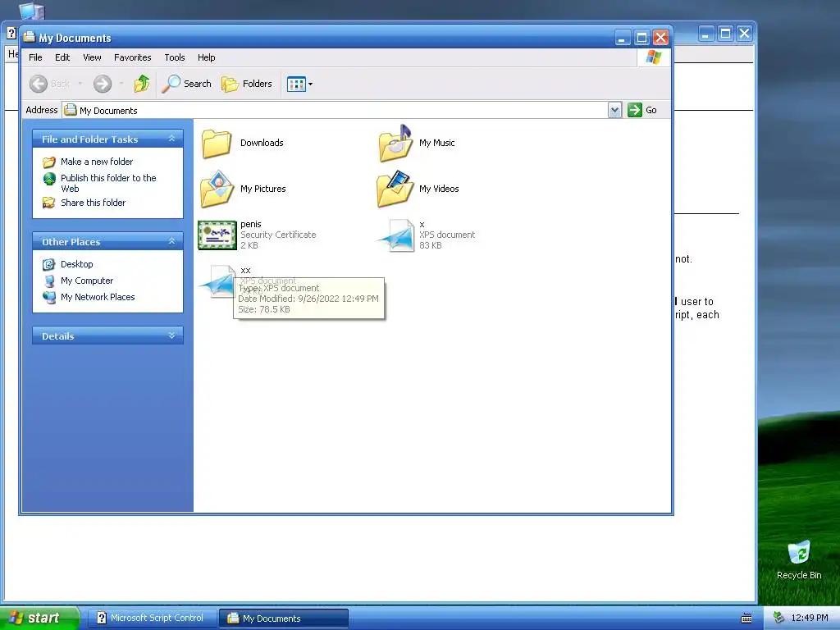The image size is (840, 630).
Task: Click the on-screen keyboard tray icon
Action: pyautogui.click(x=746, y=619)
